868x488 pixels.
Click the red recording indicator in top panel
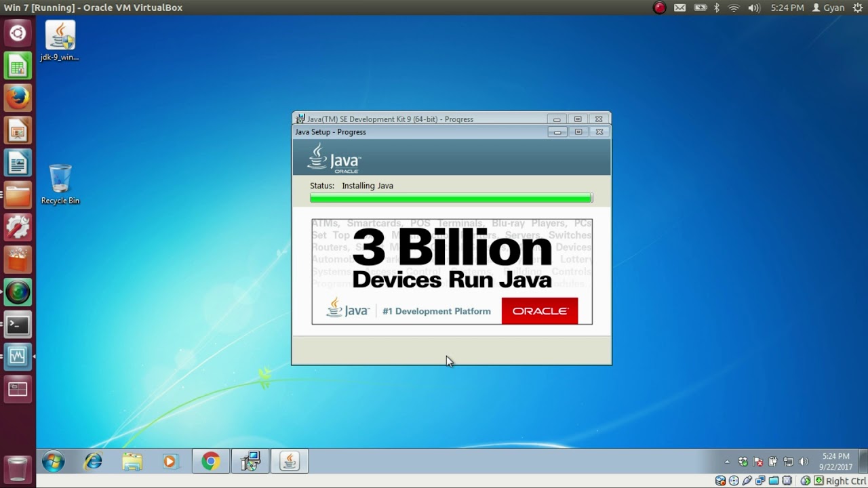[x=660, y=7]
